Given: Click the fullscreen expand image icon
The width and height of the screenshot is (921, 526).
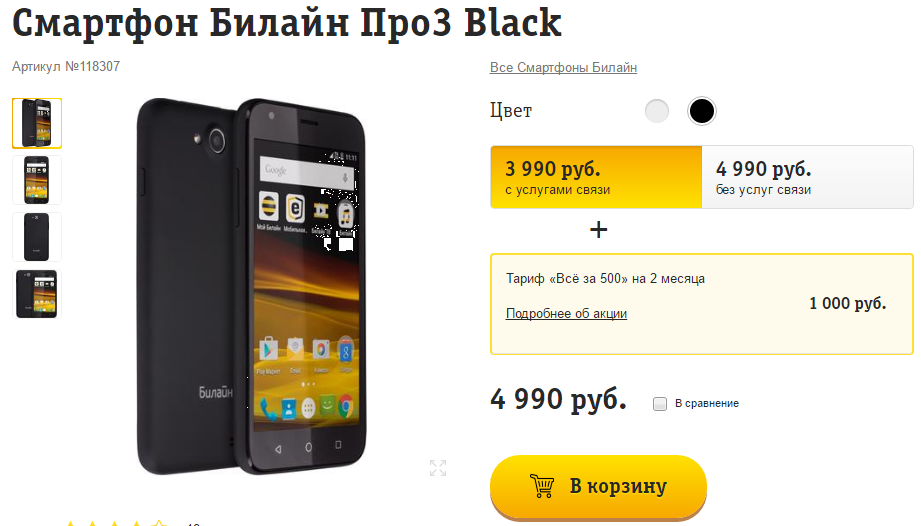Looking at the screenshot, I should click(x=438, y=468).
